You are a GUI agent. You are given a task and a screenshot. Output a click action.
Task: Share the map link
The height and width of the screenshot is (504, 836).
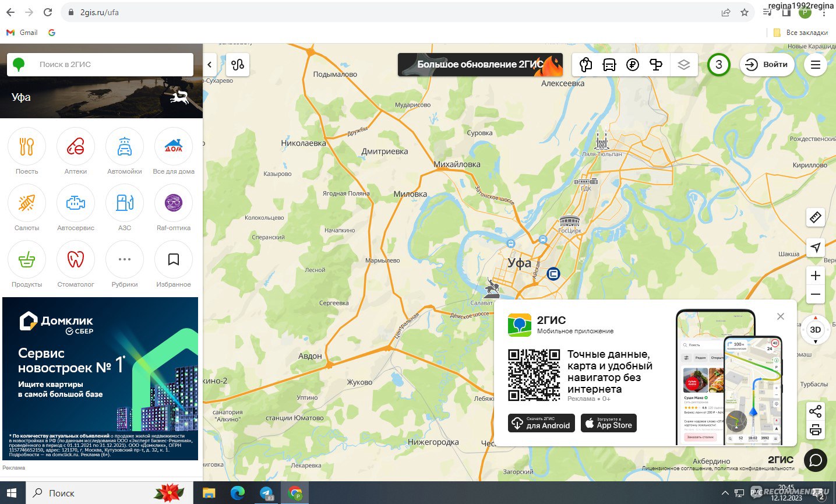816,411
